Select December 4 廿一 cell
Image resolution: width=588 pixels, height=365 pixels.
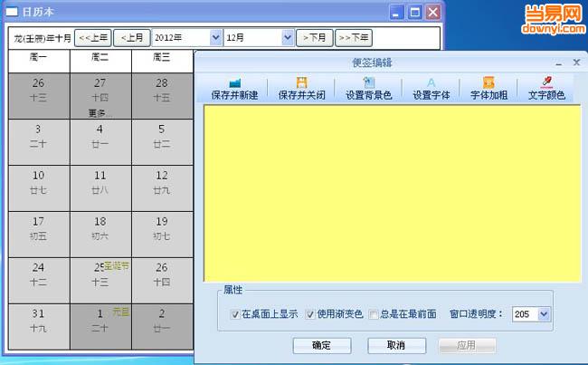click(x=101, y=142)
